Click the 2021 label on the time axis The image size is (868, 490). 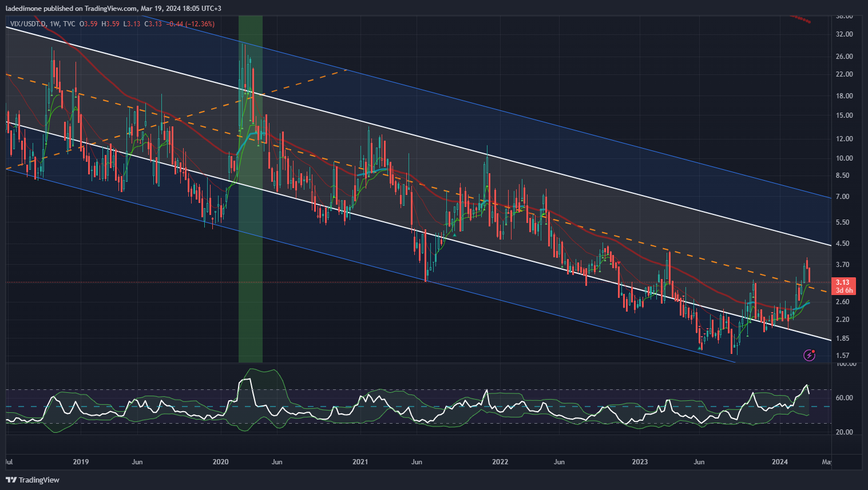[x=360, y=462]
